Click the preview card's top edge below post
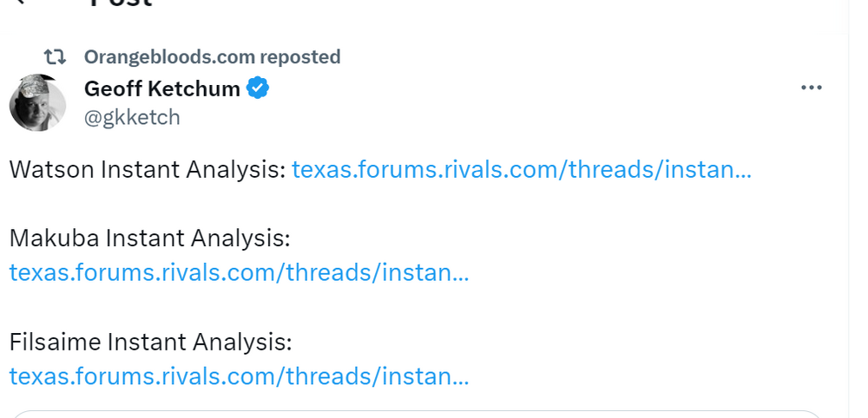The height and width of the screenshot is (418, 868). 417,413
